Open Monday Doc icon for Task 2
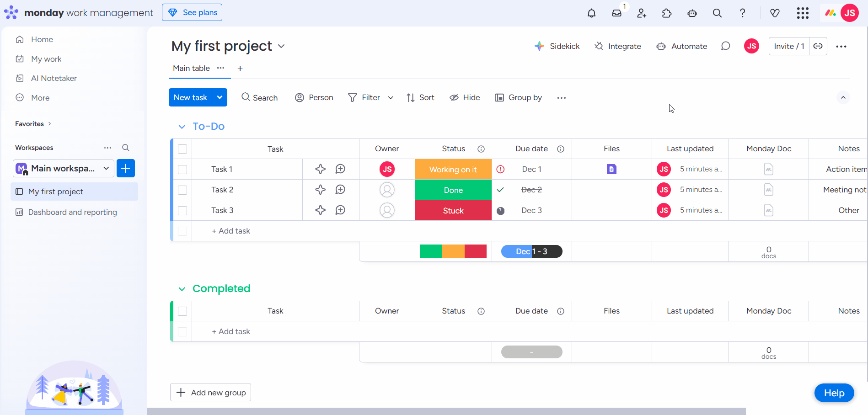This screenshot has height=415, width=868. coord(769,190)
